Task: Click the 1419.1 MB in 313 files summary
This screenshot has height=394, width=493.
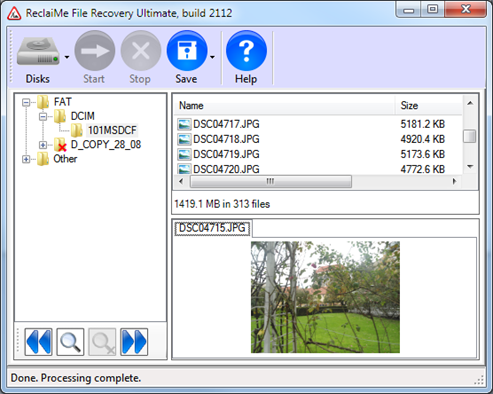Action: pos(222,204)
